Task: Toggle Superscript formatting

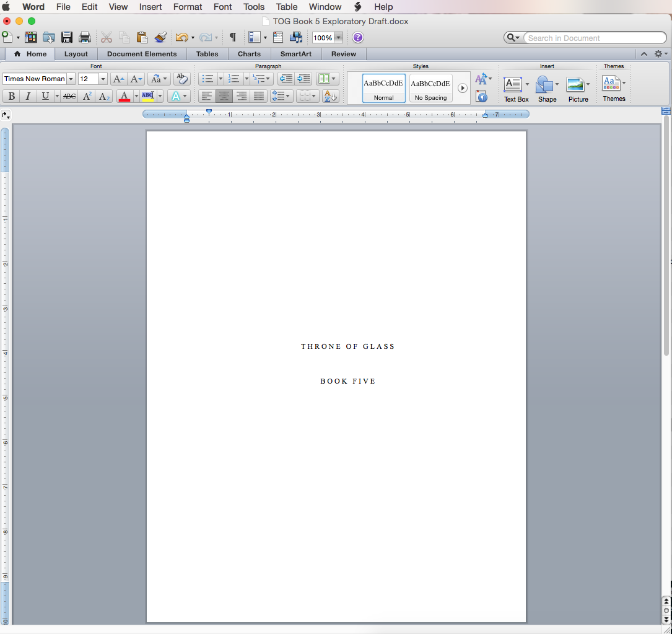Action: click(87, 96)
